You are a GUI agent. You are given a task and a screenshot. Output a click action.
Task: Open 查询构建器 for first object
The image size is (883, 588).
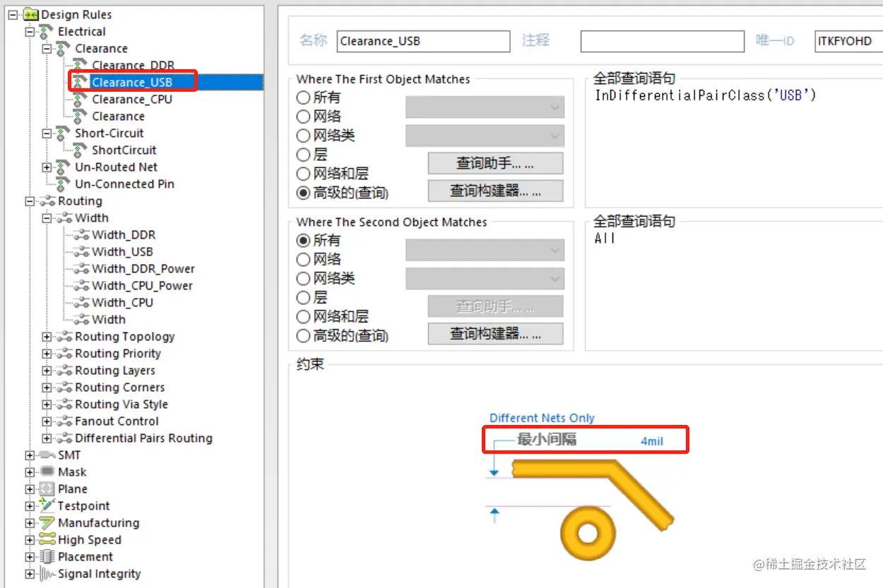click(495, 191)
